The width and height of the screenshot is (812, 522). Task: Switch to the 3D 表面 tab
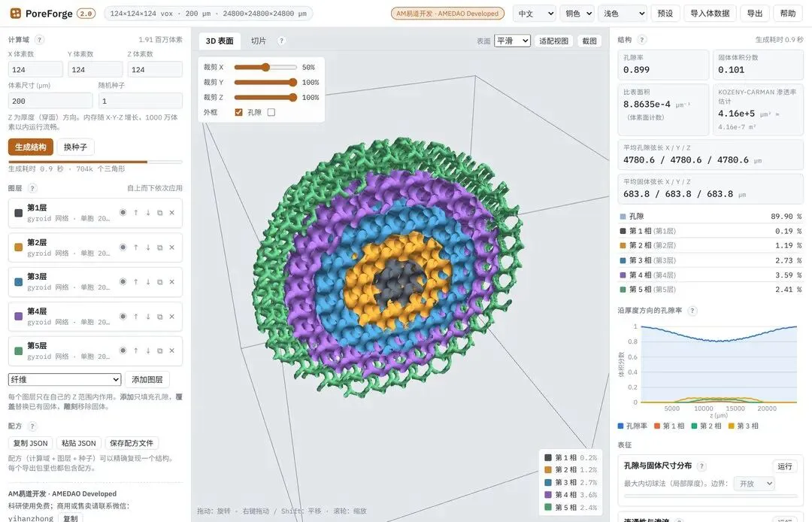click(x=220, y=41)
